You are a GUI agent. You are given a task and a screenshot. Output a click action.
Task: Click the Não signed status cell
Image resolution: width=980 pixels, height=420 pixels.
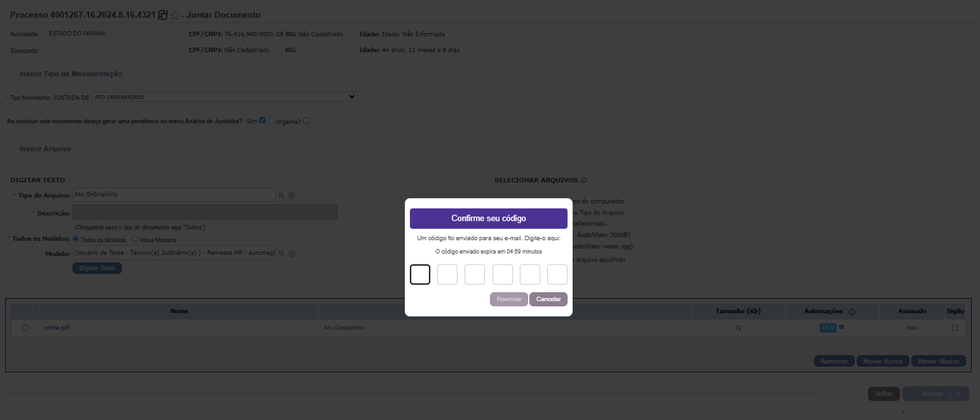point(912,328)
